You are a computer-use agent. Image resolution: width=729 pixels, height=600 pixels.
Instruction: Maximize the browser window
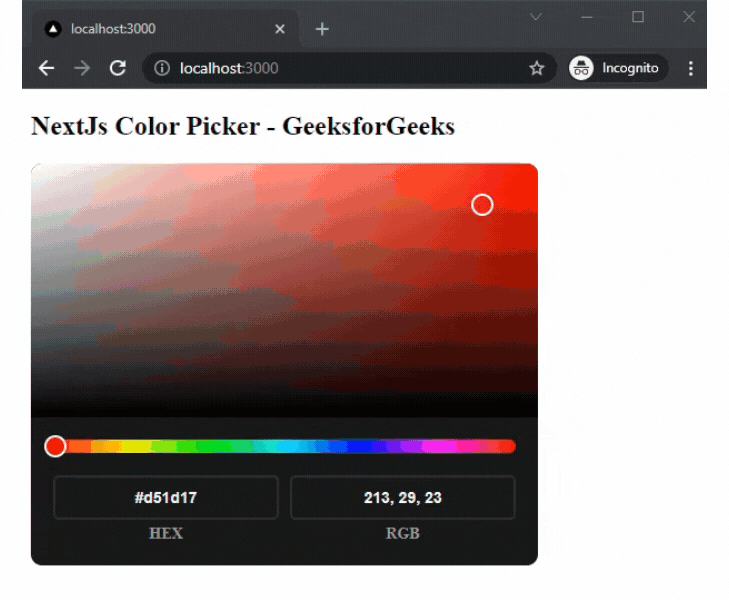[638, 17]
